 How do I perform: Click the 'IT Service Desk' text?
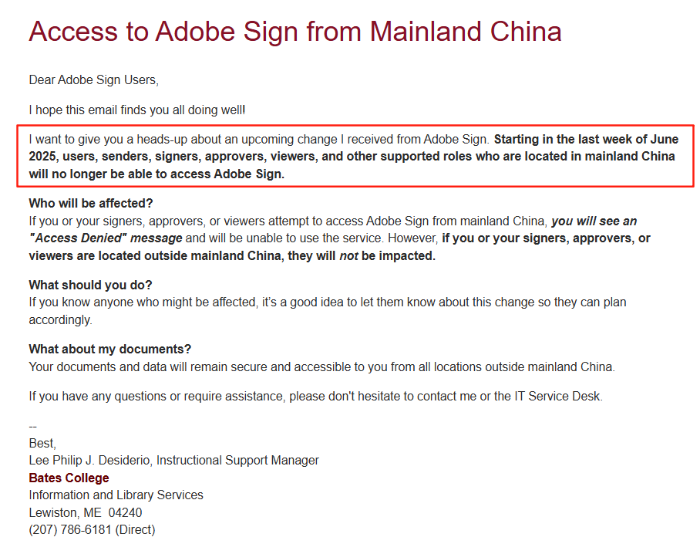click(x=558, y=396)
